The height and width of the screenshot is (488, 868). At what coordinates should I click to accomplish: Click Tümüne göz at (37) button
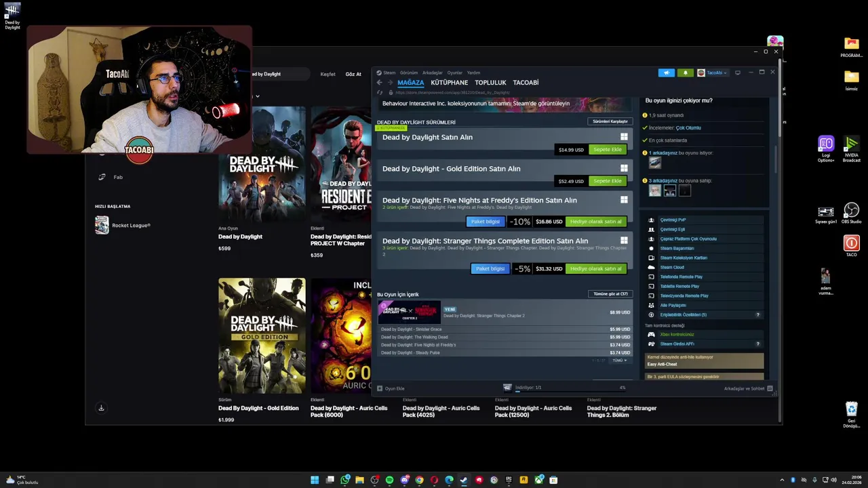click(610, 293)
